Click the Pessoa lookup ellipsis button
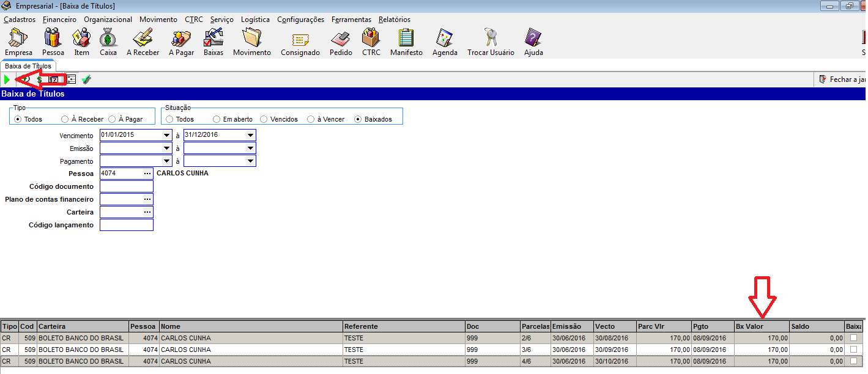Screen dimensions: 868x374 (147, 174)
